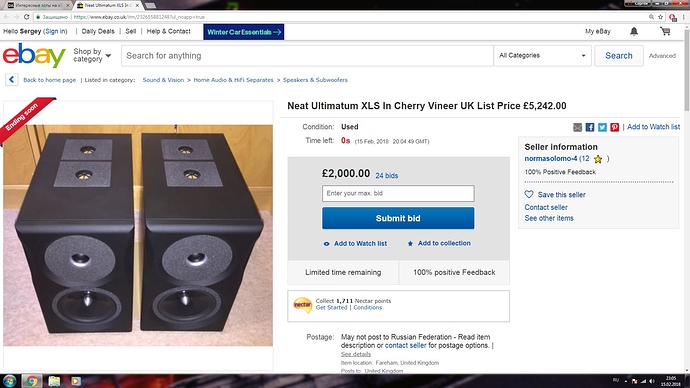Viewport: 690px width, 388px height.
Task: Expand the Shop by category dropdown
Action: 92,55
